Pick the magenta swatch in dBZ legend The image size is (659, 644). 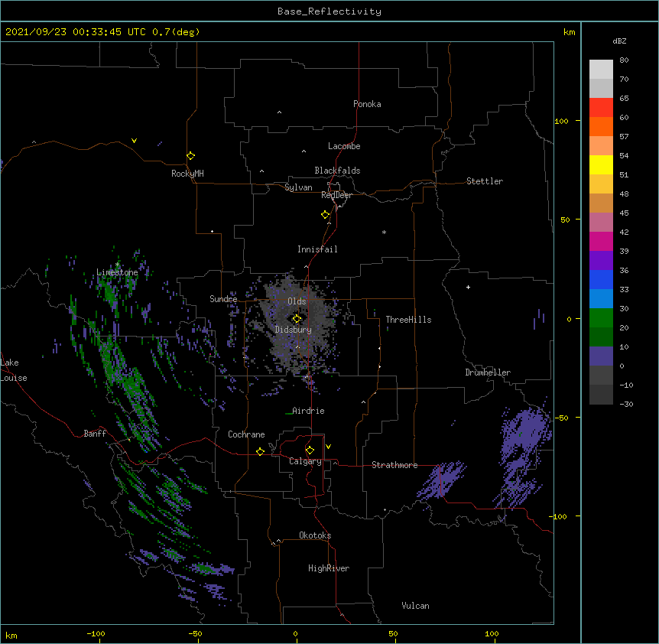pos(601,241)
